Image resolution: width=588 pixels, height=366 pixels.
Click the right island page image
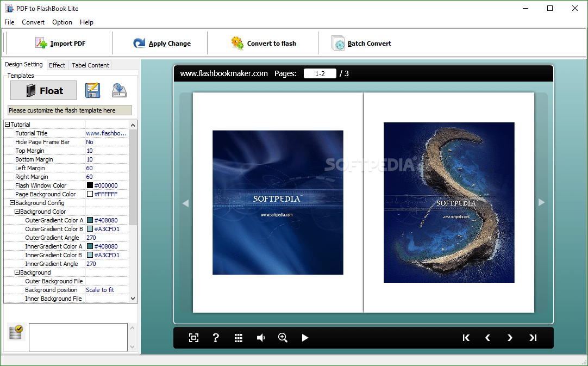coord(449,202)
